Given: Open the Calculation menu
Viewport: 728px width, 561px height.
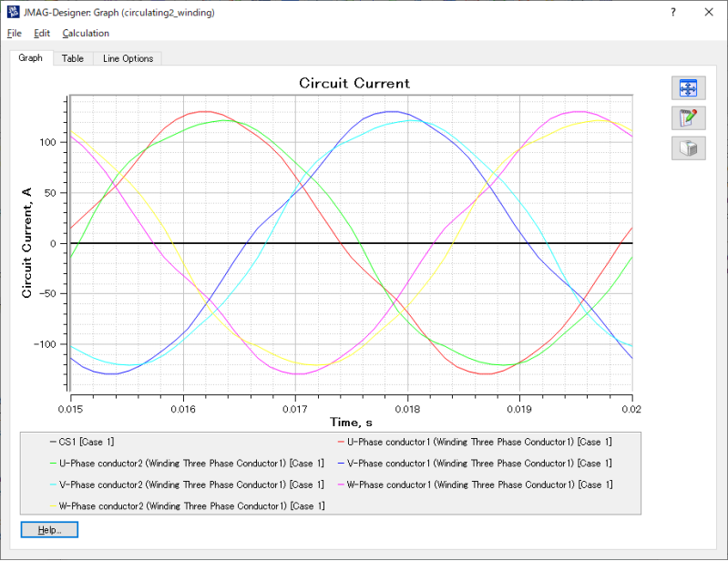Looking at the screenshot, I should click(x=86, y=34).
